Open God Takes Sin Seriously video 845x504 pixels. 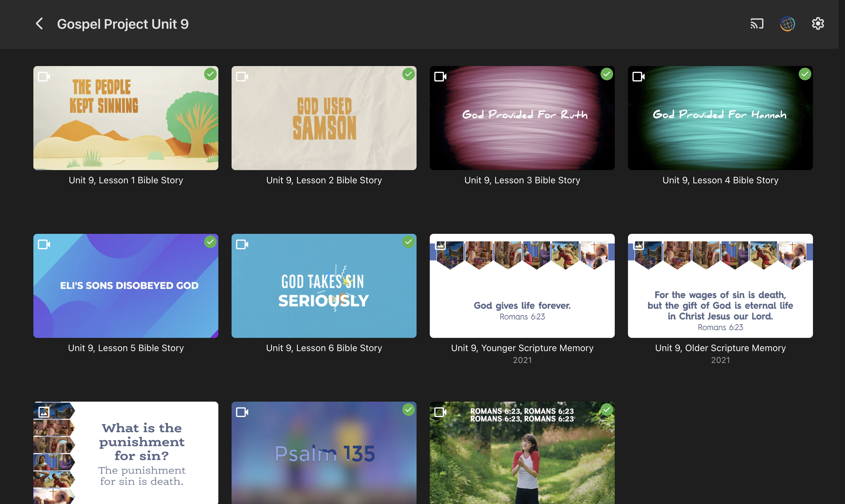[x=324, y=286]
